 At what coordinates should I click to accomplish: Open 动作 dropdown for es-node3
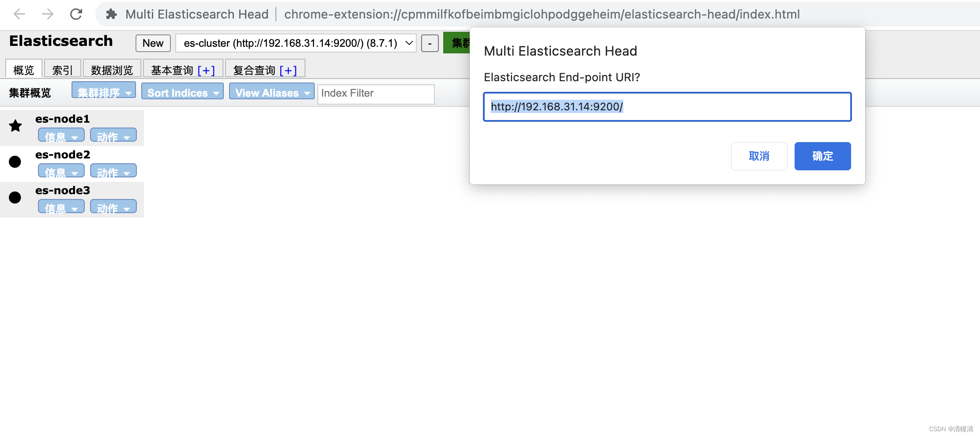point(113,207)
